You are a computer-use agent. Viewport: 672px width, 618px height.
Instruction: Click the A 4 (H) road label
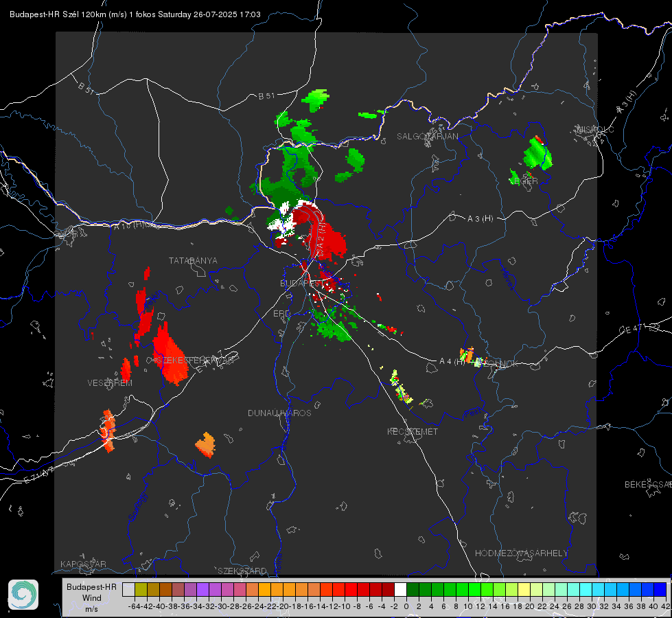452,362
